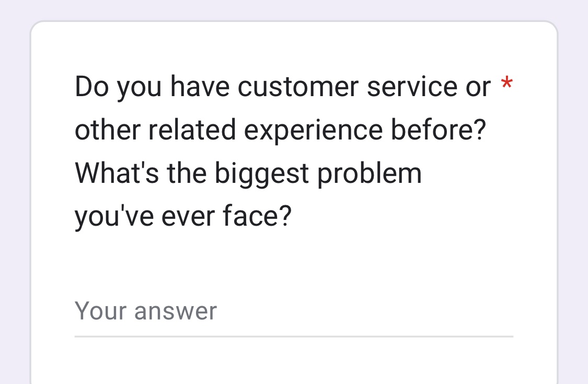Click the word "customer" in the question
This screenshot has width=588, height=384.
pos(298,87)
